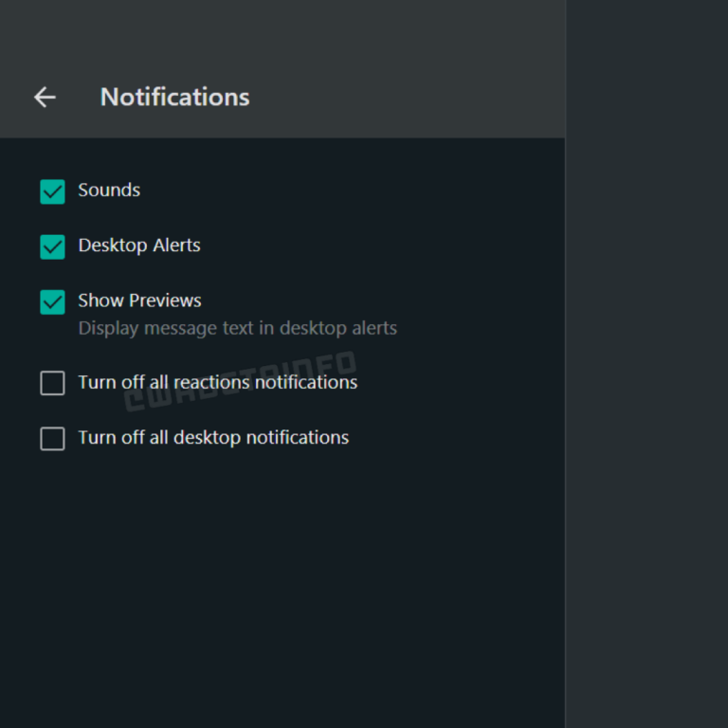This screenshot has height=728, width=728.
Task: Click the Notifications header title
Action: (x=174, y=97)
